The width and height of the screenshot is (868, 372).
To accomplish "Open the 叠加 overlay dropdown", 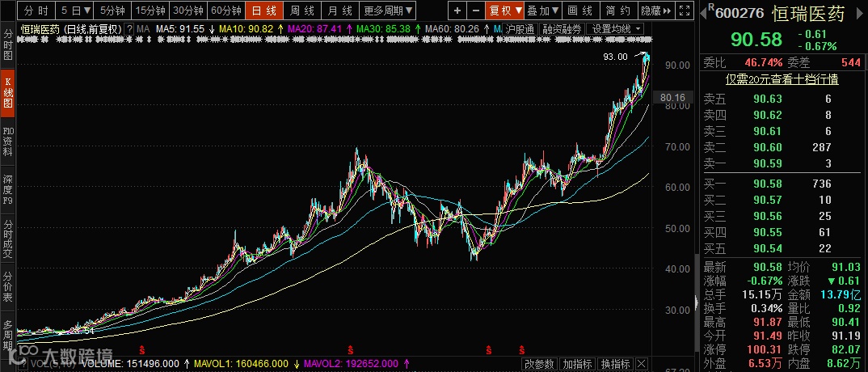I will pos(543,10).
